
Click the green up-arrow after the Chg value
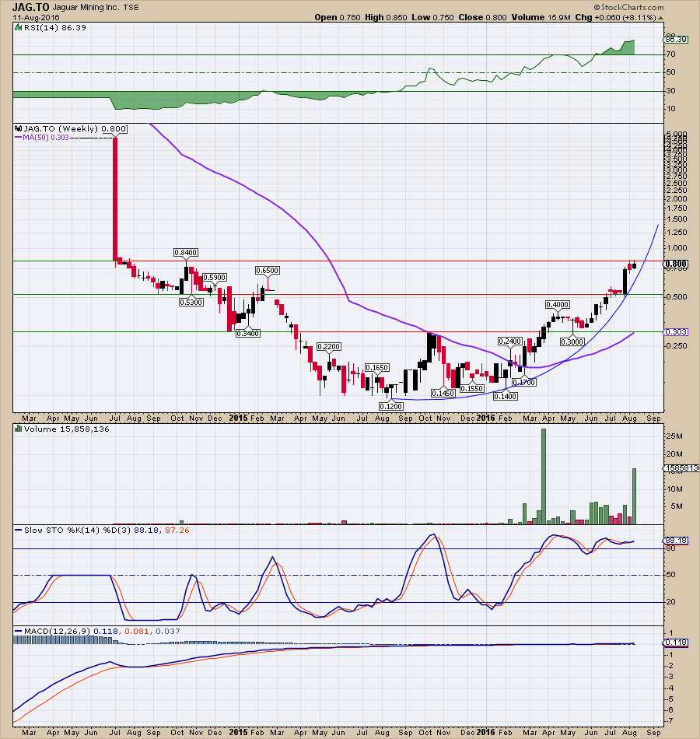tap(660, 18)
